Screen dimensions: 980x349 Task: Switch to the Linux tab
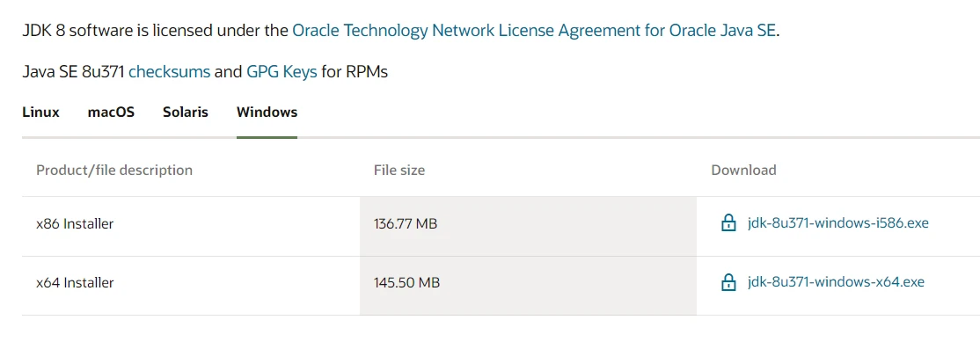(x=40, y=113)
